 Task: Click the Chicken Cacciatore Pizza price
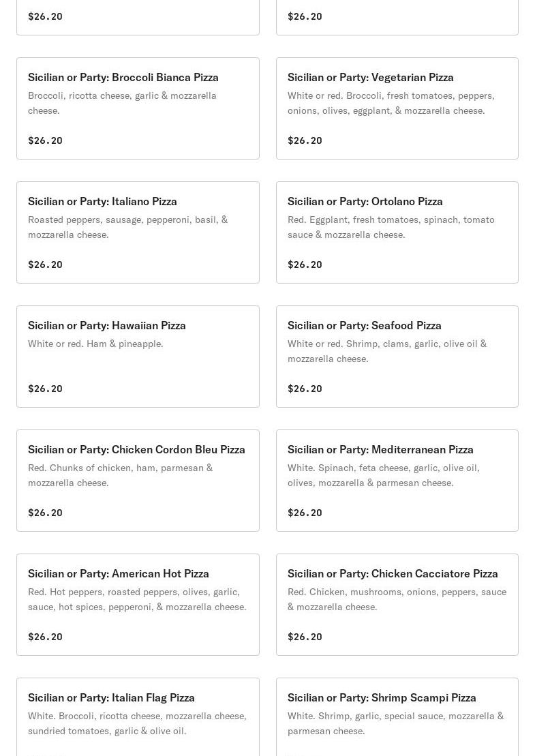point(305,637)
